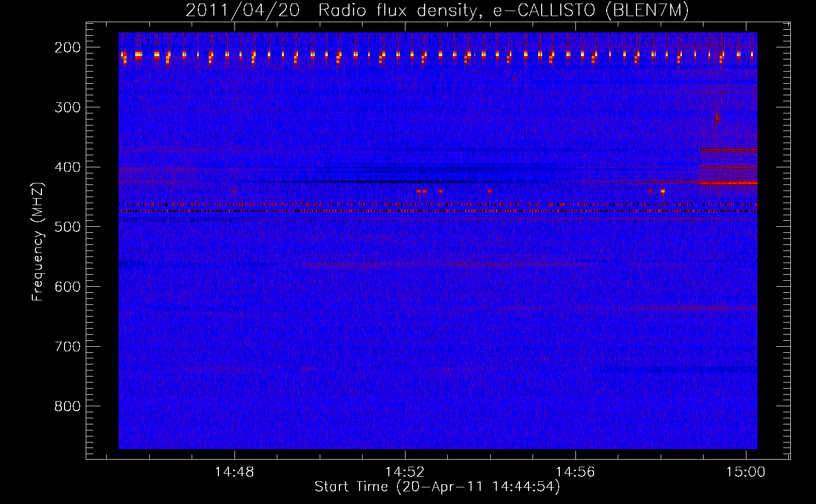The height and width of the screenshot is (504, 816).
Task: Click the 'Start Time (20-Apr-11 14:44:54)' axis label
Action: (437, 487)
